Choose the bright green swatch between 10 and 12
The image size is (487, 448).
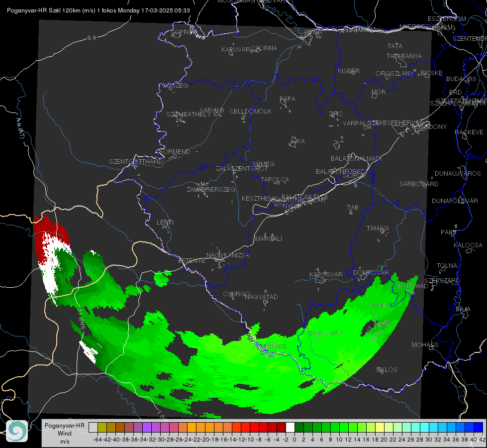(344, 427)
